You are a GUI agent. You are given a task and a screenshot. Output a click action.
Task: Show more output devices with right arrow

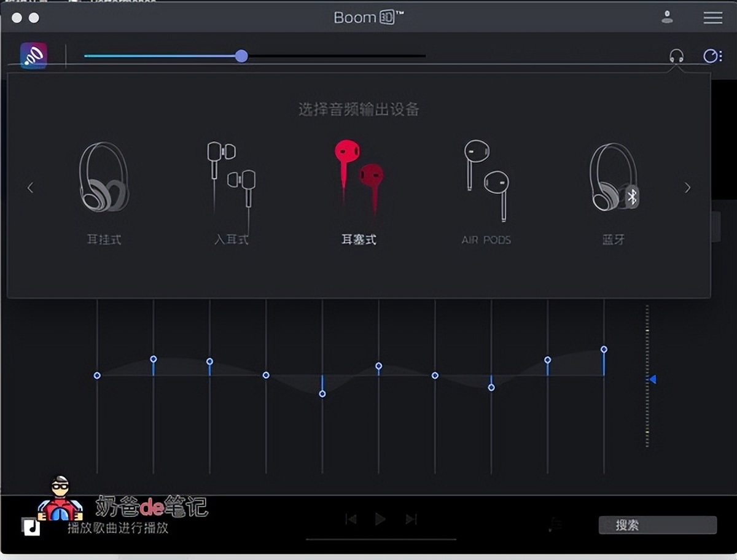[x=687, y=188]
